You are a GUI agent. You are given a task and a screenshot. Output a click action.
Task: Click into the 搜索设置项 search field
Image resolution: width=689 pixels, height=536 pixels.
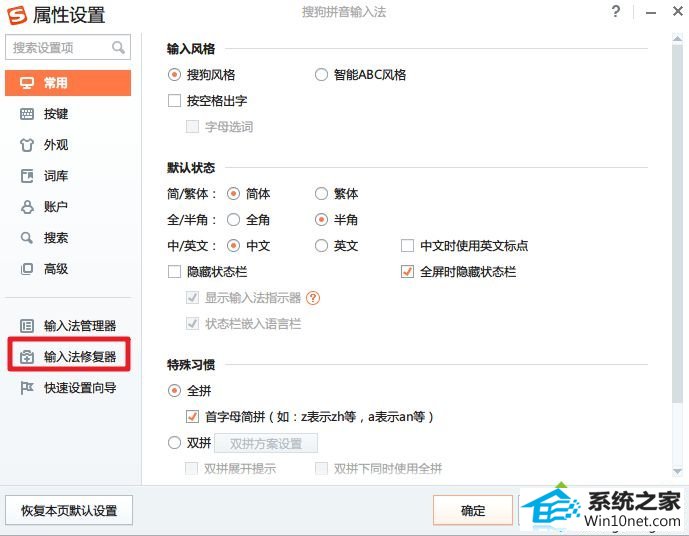click(x=68, y=47)
